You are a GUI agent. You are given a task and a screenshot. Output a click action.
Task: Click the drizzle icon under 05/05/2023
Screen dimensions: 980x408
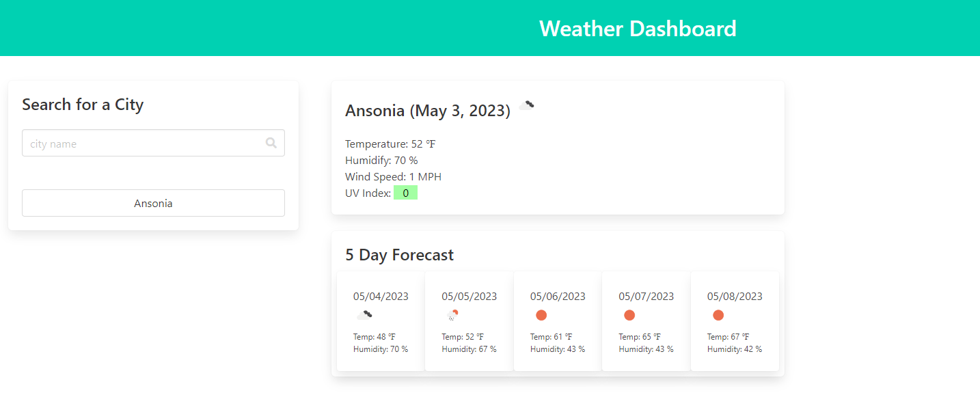452,315
